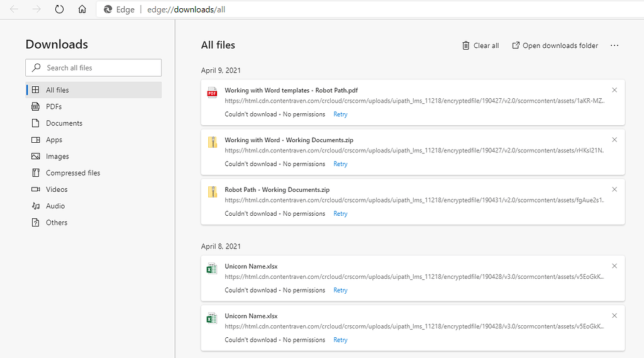This screenshot has height=358, width=644.
Task: Retry the Robot Path.pdf download
Action: [340, 115]
